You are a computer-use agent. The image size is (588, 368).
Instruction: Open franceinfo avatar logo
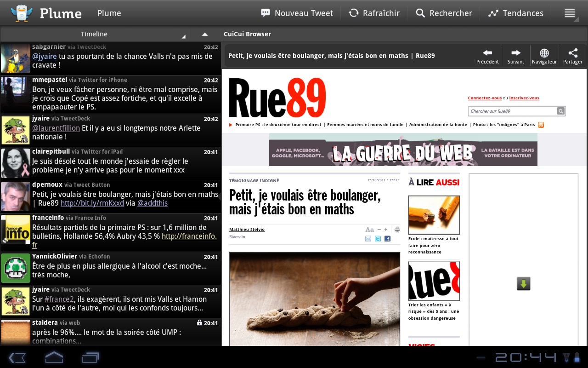[16, 230]
